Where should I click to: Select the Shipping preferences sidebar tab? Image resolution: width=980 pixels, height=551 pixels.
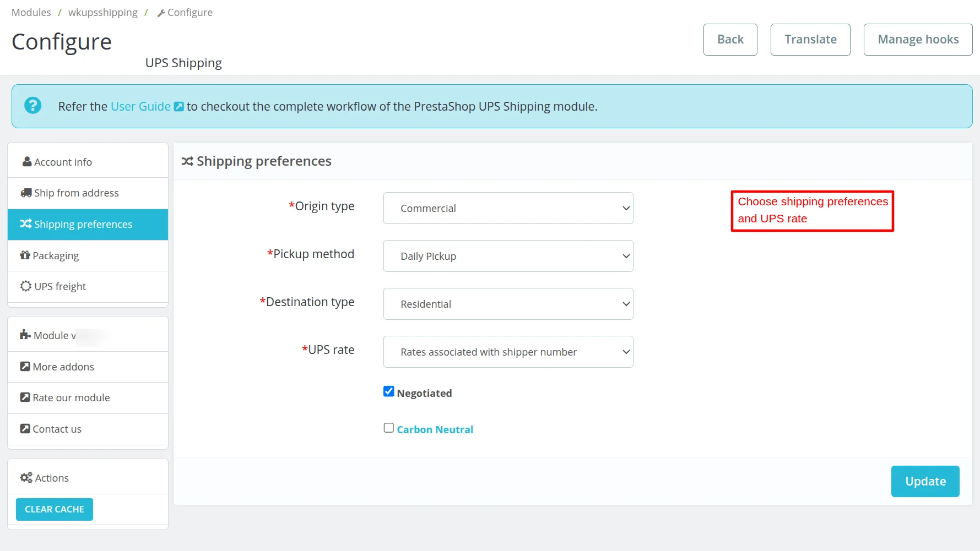(88, 225)
